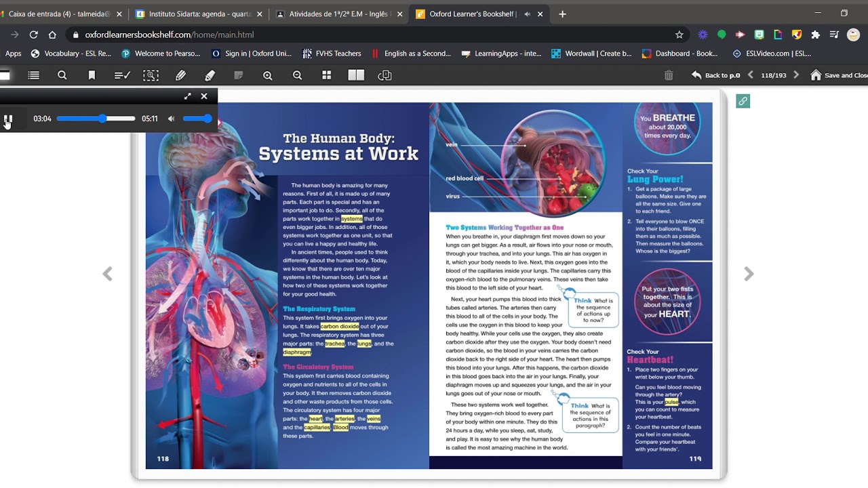This screenshot has width=868, height=488.
Task: Pause the audio playback
Action: pyautogui.click(x=7, y=119)
